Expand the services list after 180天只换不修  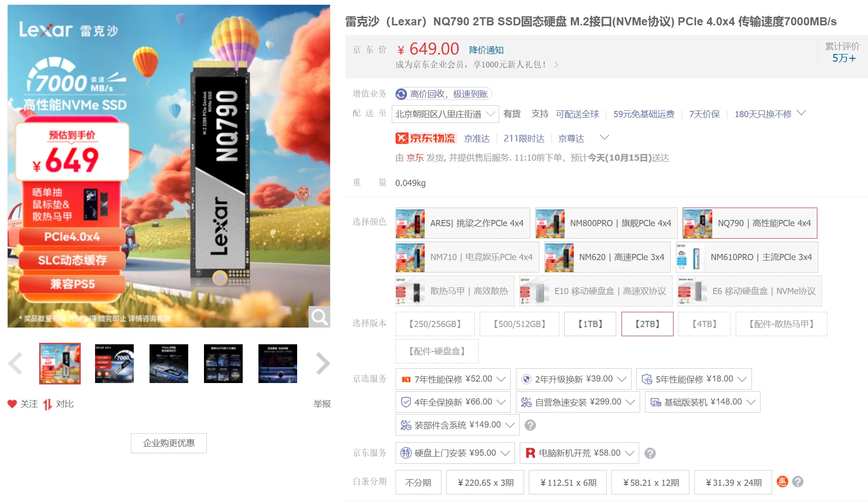(x=802, y=113)
